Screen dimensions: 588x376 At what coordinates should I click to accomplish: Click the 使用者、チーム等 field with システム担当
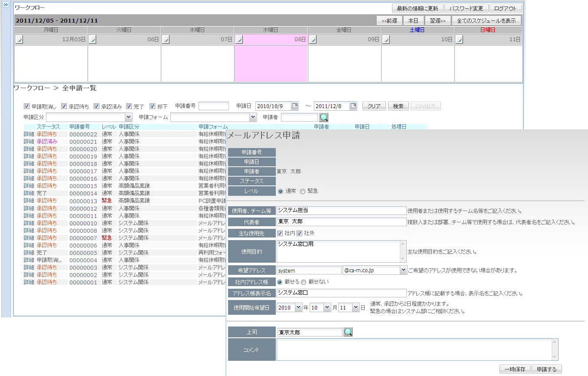point(341,211)
